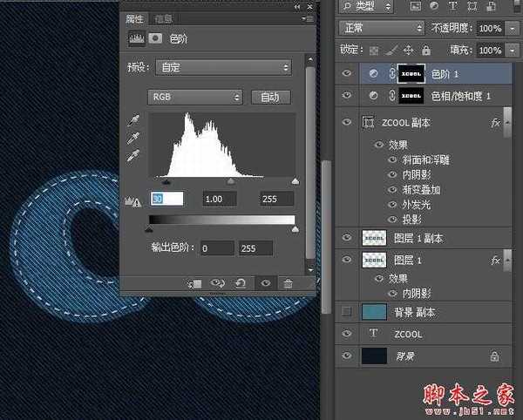Image resolution: width=523 pixels, height=420 pixels.
Task: Click fx icon on ZCOOL 副本 layer
Action: click(x=495, y=123)
